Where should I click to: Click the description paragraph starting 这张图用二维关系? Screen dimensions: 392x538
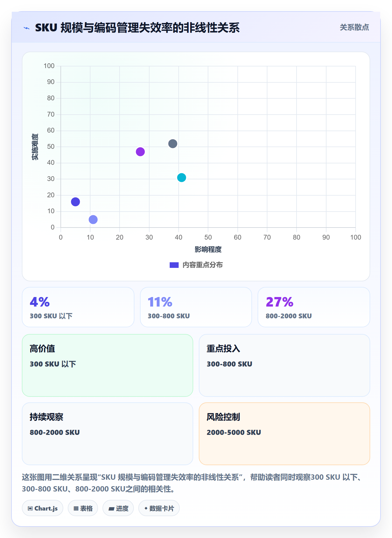pos(193,483)
